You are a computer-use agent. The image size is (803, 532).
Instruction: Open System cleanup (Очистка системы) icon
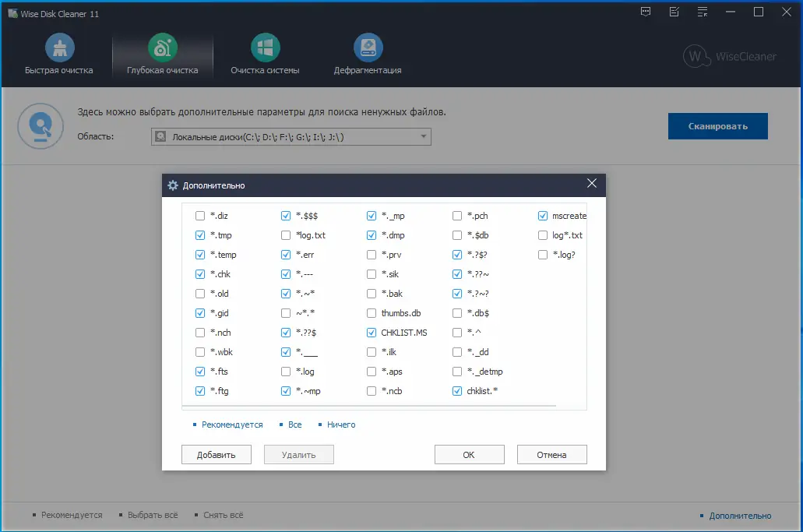click(x=266, y=48)
